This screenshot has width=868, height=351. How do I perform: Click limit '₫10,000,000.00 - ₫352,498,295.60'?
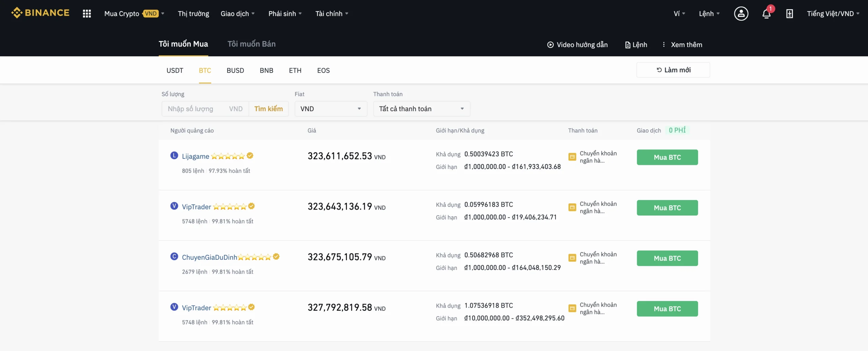514,318
